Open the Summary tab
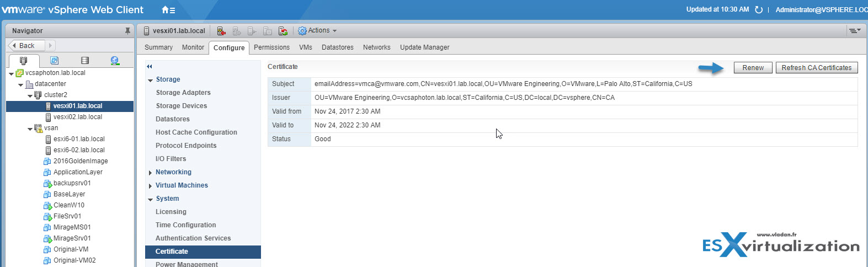This screenshot has height=267, width=868. tap(159, 47)
